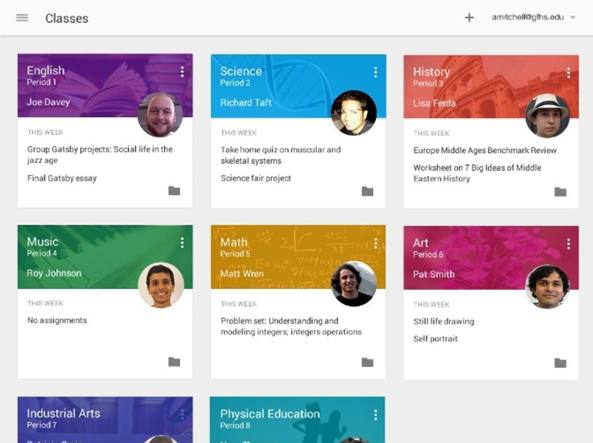Click Pat Smith's profile photo

548,287
